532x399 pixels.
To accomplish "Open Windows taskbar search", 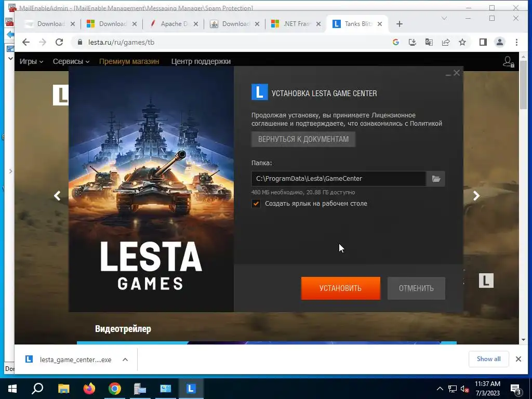I will (37, 389).
